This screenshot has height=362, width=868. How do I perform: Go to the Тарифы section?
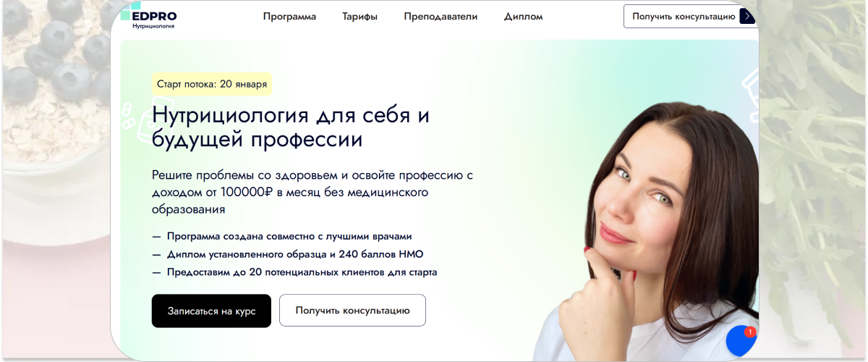(x=359, y=17)
